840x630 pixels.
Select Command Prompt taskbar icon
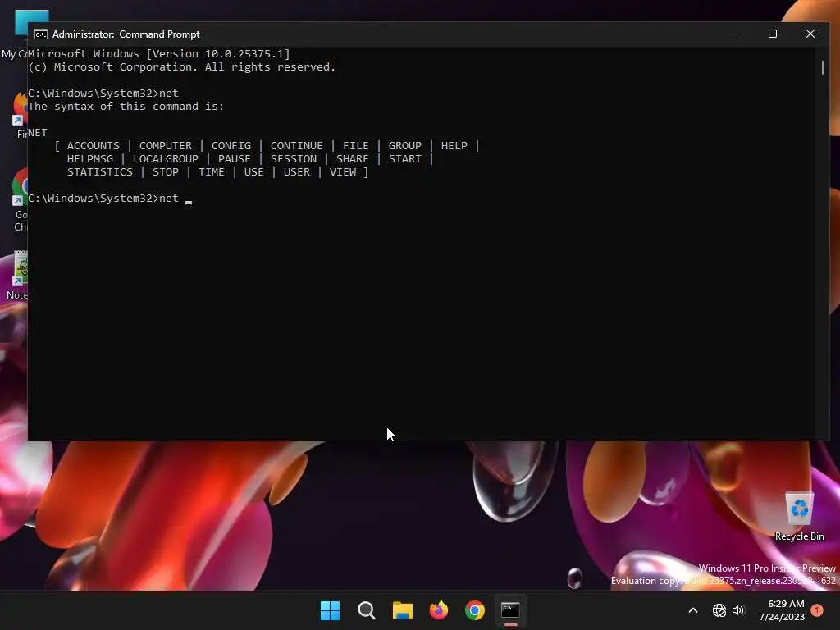click(x=510, y=610)
